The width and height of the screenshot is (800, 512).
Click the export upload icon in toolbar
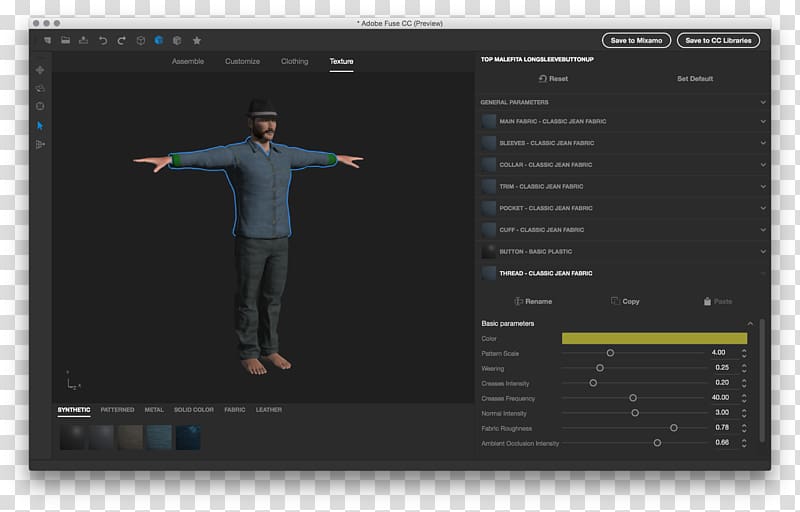click(x=83, y=40)
